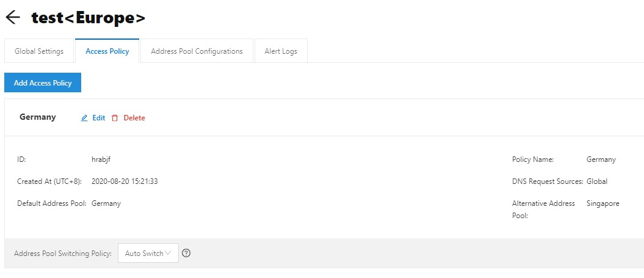
Task: Click the Germany policy header title
Action: coord(38,117)
